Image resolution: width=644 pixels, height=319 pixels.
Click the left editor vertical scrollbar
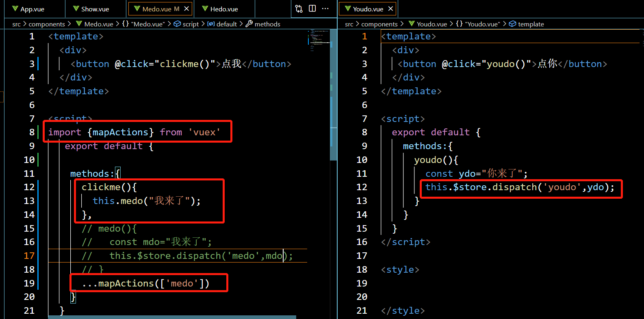[x=334, y=95]
